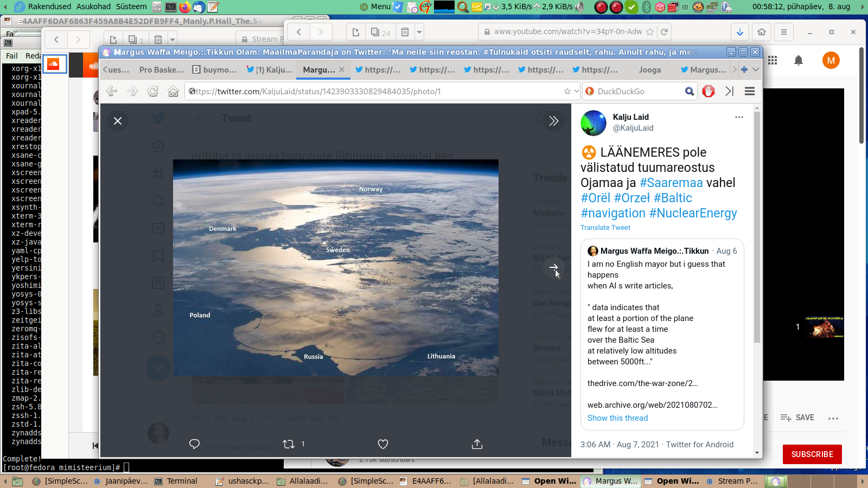Close the photo viewer with X button
Viewport: 868px width, 488px height.
point(118,121)
